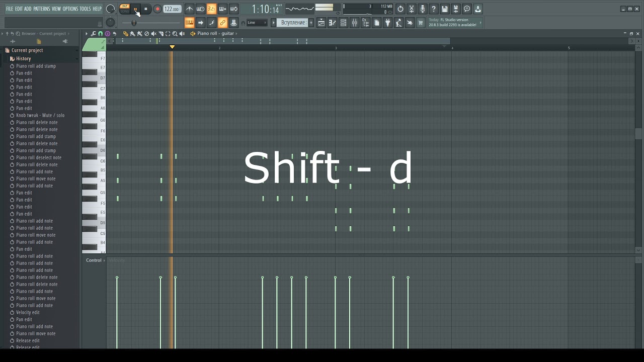Open the VIEW menu

click(56, 9)
